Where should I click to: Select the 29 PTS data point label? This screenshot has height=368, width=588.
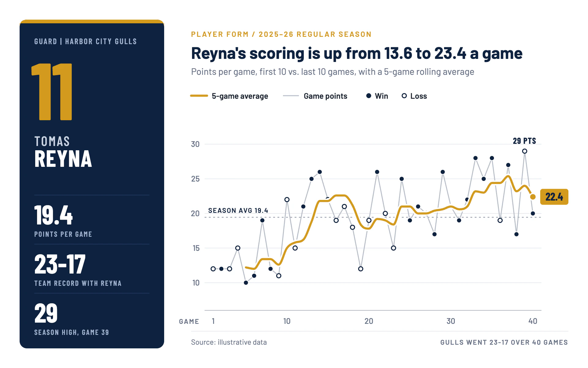coord(524,141)
